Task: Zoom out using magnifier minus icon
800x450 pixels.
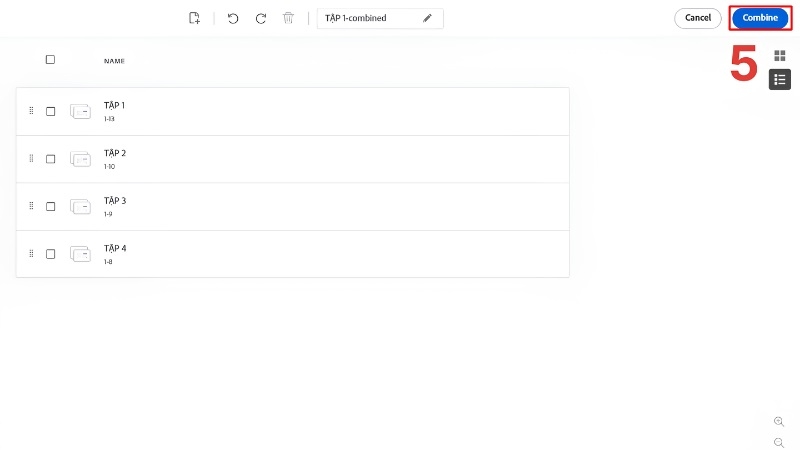Action: [779, 443]
